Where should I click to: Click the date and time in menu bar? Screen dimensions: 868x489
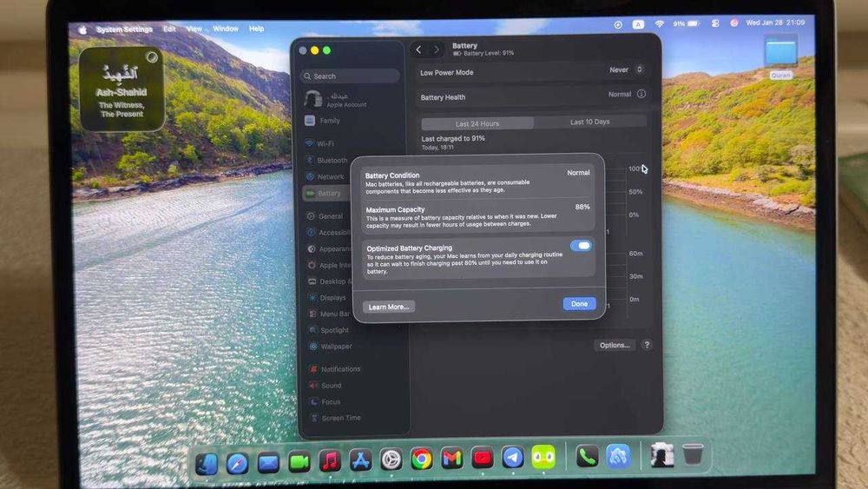pos(775,23)
